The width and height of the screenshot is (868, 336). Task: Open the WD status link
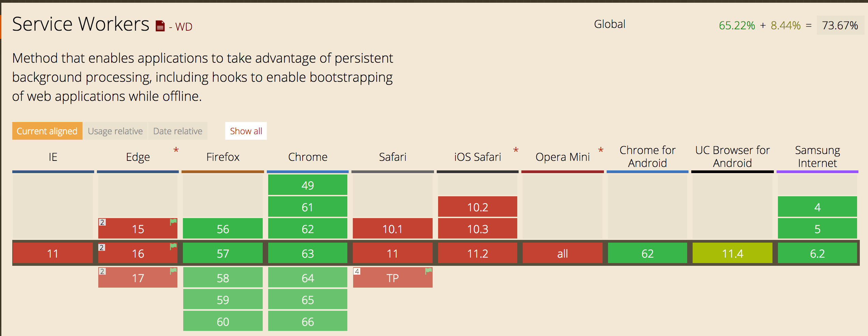pos(184,27)
